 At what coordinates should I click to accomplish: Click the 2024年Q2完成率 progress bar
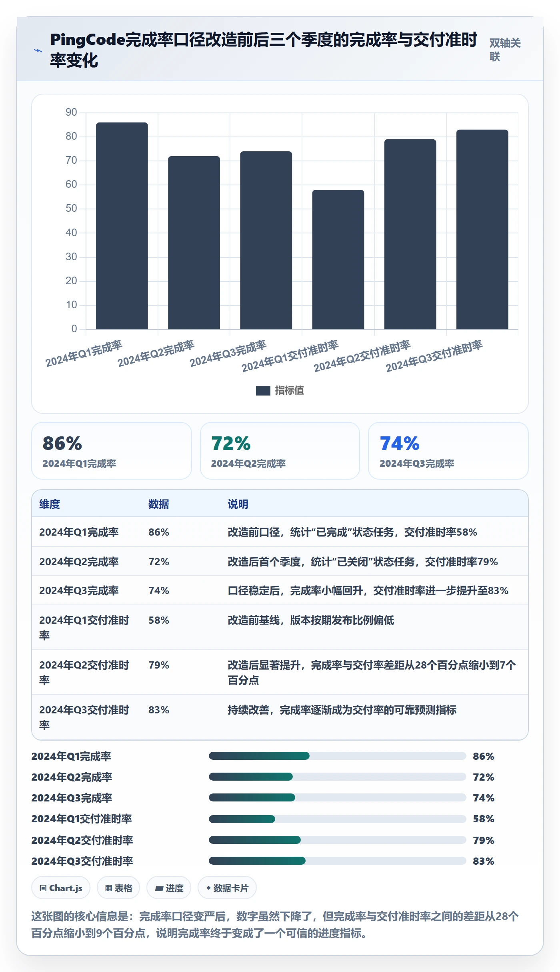(x=337, y=777)
